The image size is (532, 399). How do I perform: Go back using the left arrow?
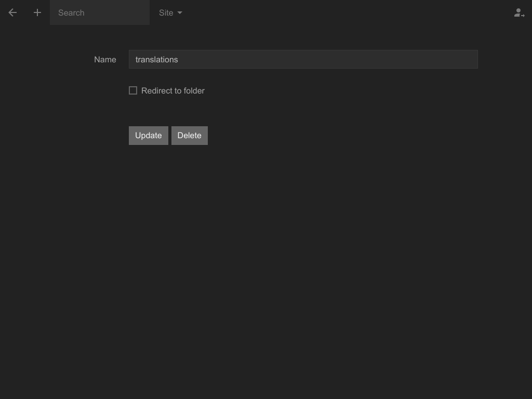pyautogui.click(x=12, y=12)
